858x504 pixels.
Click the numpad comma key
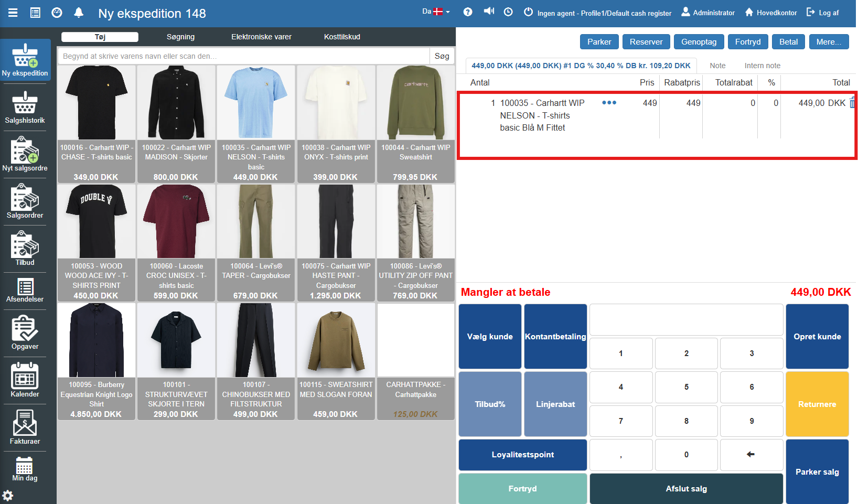tap(621, 455)
